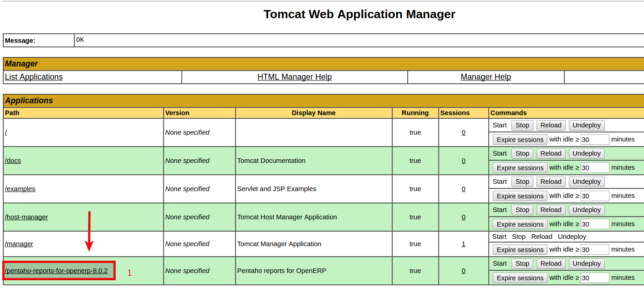
Task: Expire sessions for /docs application
Action: [x=520, y=168]
